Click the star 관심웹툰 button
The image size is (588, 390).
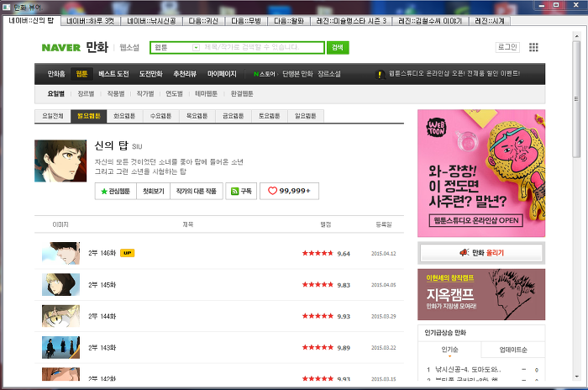[x=116, y=191]
